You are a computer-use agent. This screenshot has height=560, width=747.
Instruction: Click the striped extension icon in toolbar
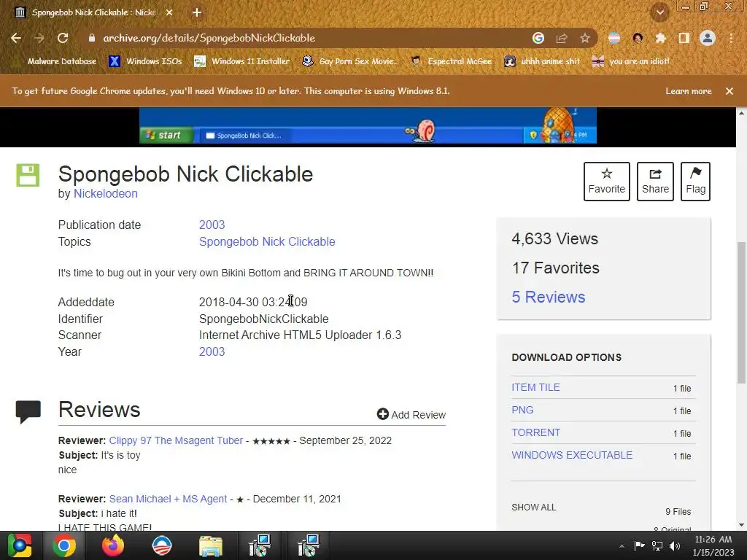click(x=614, y=38)
